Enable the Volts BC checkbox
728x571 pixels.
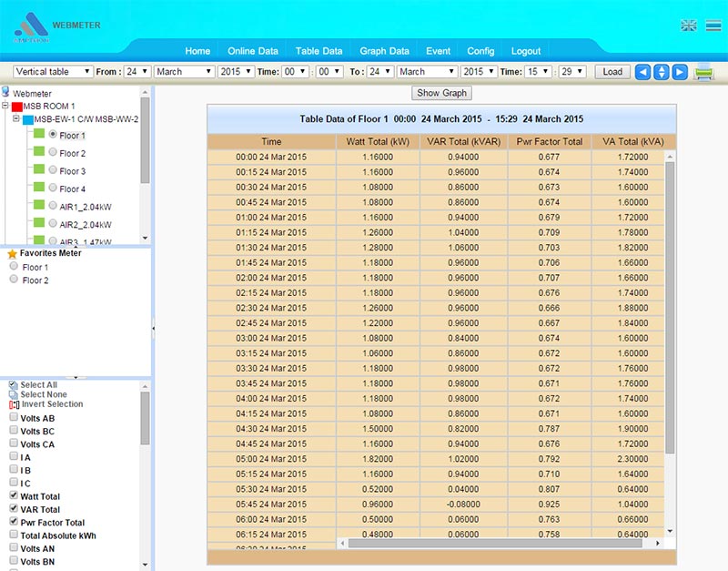click(x=14, y=430)
